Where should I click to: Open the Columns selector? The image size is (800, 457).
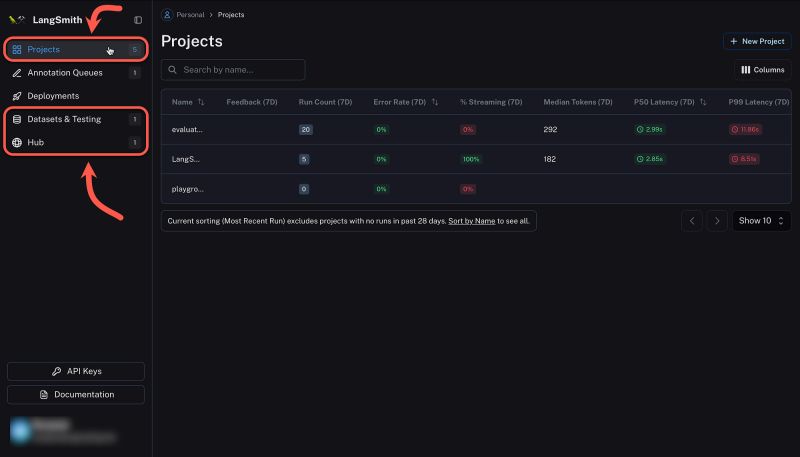pos(762,70)
